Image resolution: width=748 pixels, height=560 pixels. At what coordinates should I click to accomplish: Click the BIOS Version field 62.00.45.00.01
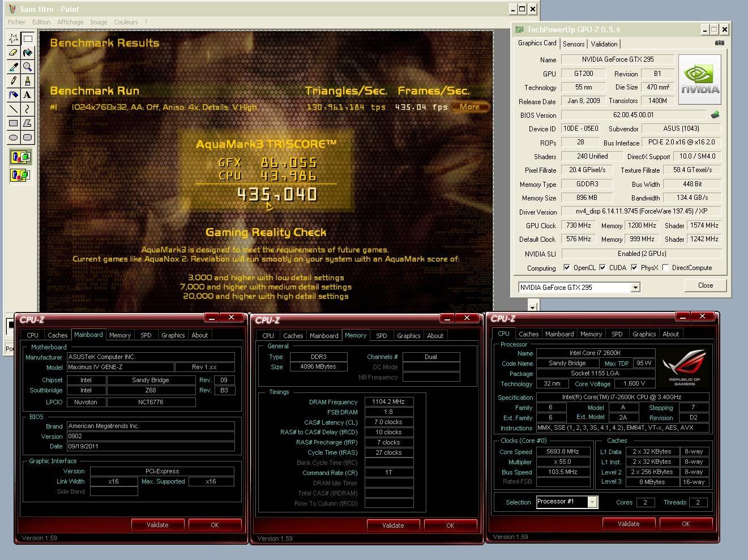(x=633, y=115)
